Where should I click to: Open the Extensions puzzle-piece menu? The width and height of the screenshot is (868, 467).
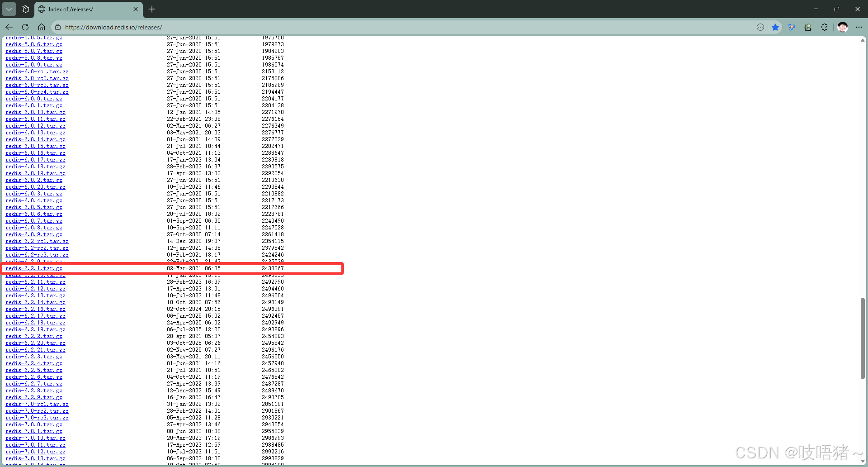coord(824,27)
